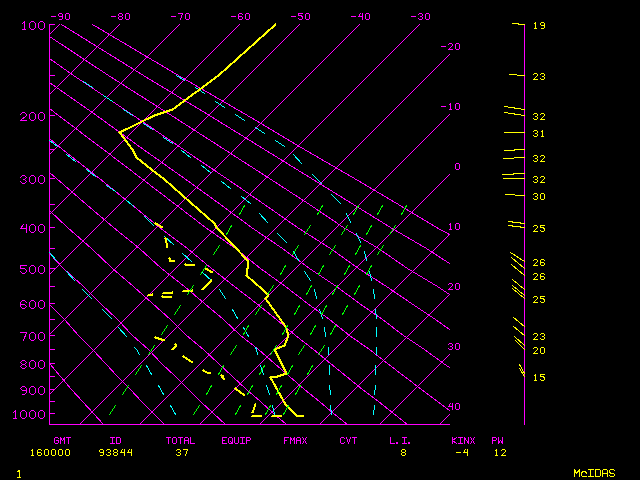The height and width of the screenshot is (480, 640).
Task: Click the wind barb next to speed 30
Action: pyautogui.click(x=515, y=195)
